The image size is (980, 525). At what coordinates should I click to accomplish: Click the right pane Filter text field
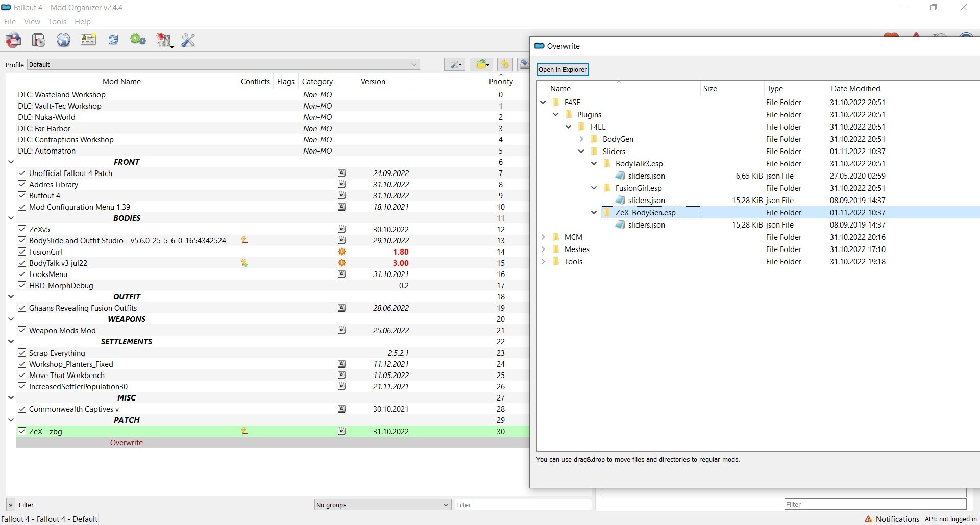875,504
